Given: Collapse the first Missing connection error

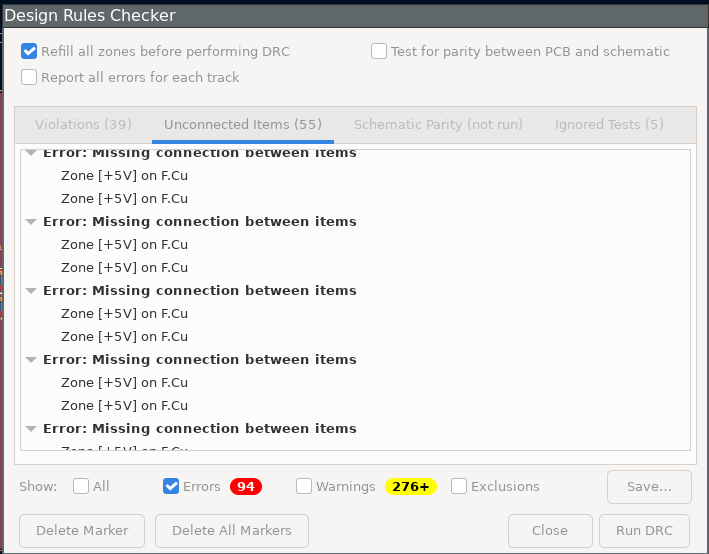Looking at the screenshot, I should [32, 154].
